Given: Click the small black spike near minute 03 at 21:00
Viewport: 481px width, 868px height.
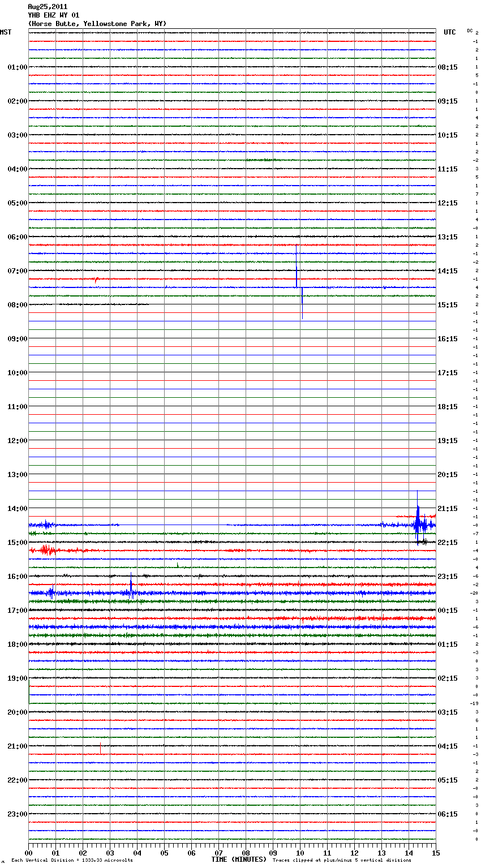Looking at the screenshot, I should (x=101, y=749).
